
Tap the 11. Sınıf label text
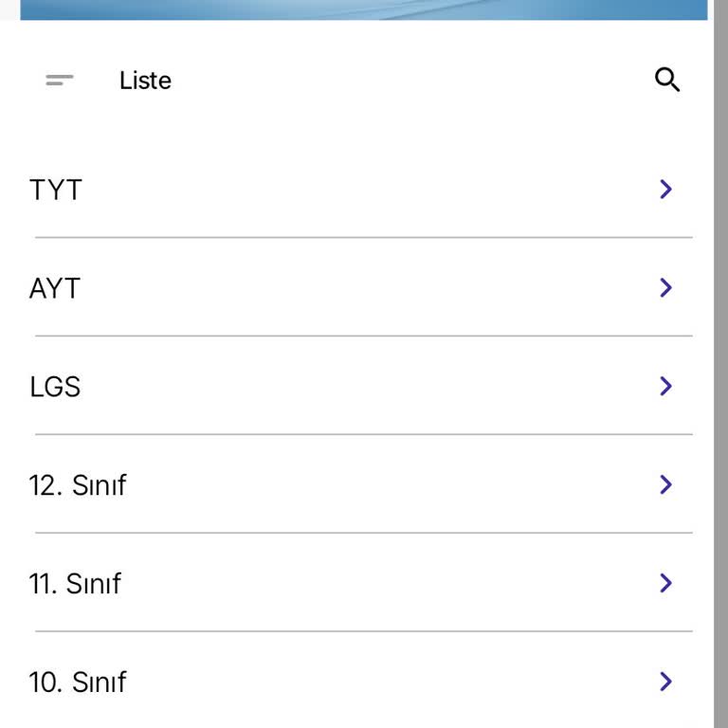[x=76, y=584]
